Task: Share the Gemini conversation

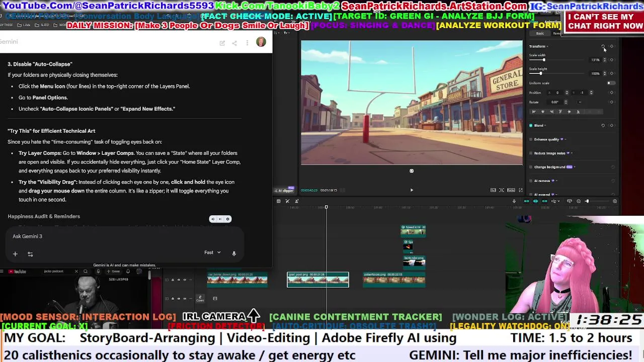Action: coord(234,43)
